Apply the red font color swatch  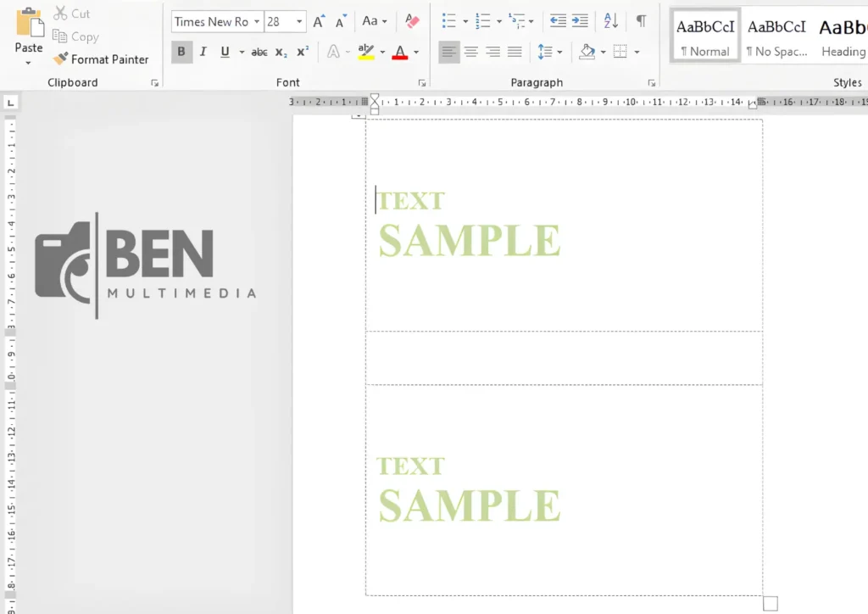click(402, 52)
